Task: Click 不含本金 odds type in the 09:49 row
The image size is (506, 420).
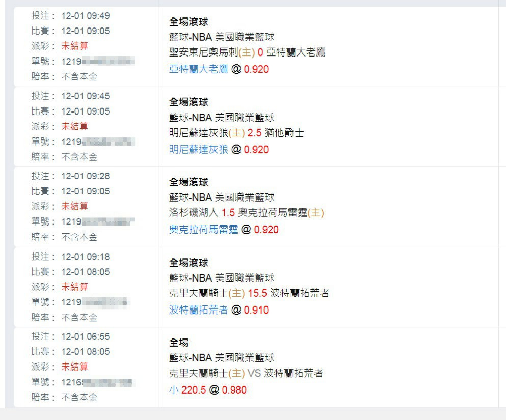Action: pos(79,77)
